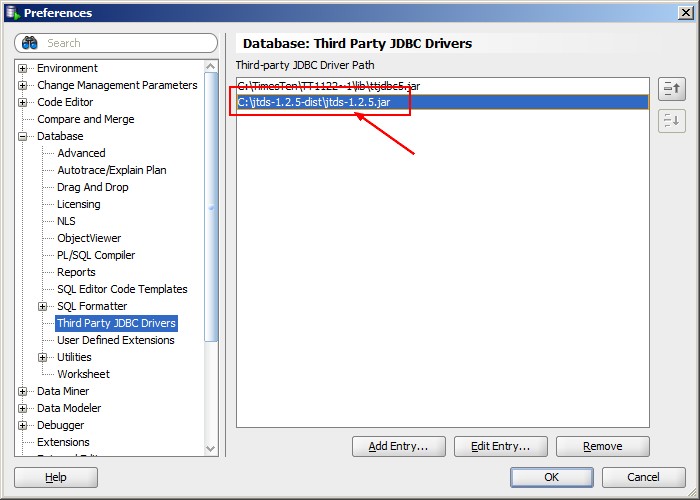Click the Add Entry button

tap(398, 446)
